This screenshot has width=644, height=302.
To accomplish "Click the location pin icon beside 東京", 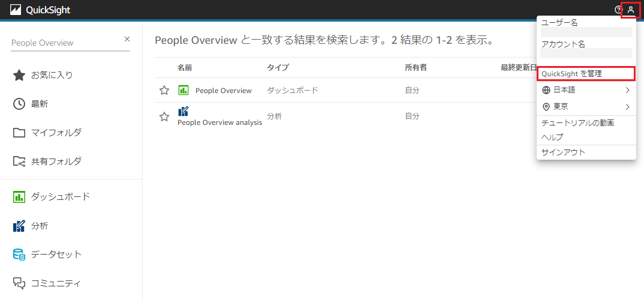I will (x=546, y=107).
